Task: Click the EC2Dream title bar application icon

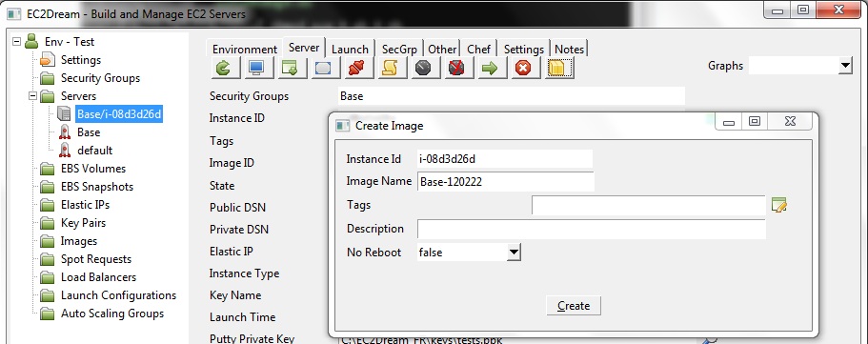Action: 14,14
